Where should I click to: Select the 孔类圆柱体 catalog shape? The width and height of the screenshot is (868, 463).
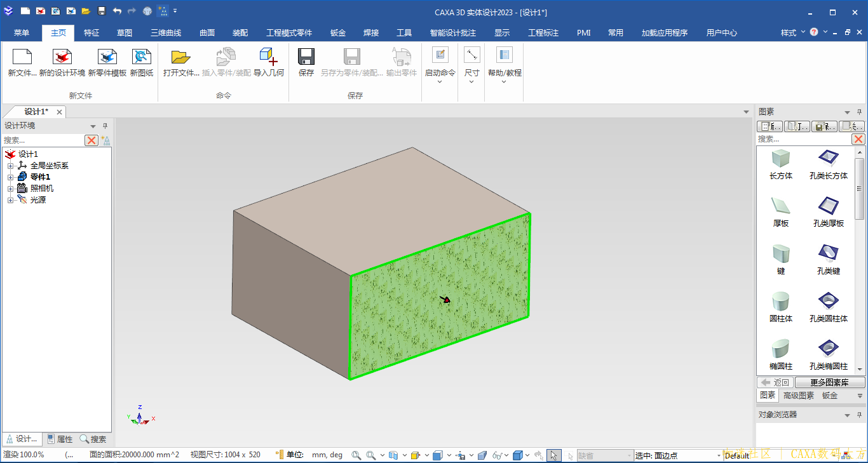pos(829,307)
